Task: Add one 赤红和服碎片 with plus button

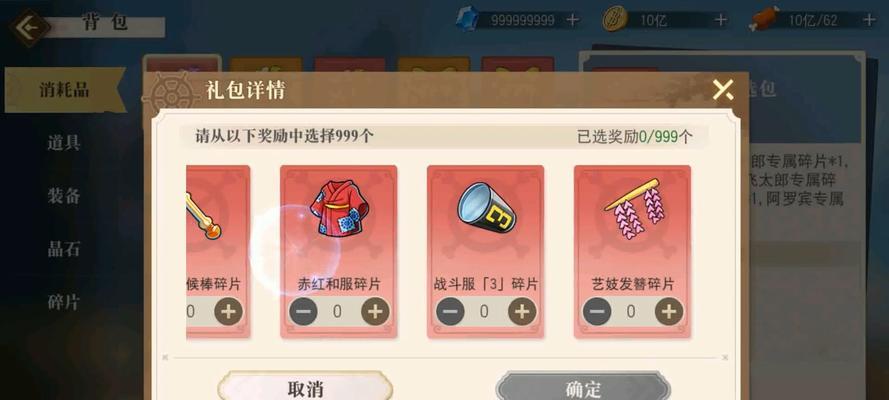Action: pos(375,311)
